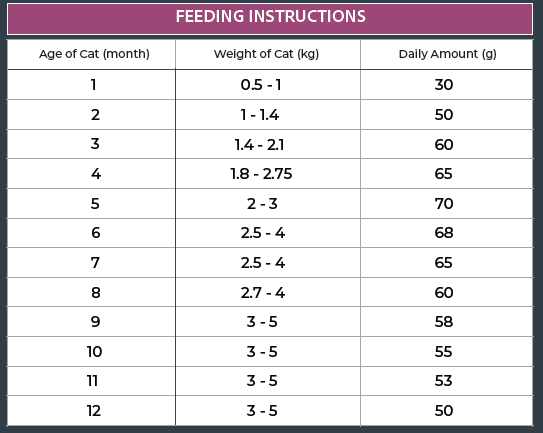Click the weight cell 1.8 - 2.75
Image resolution: width=543 pixels, height=433 pixels.
click(x=268, y=174)
